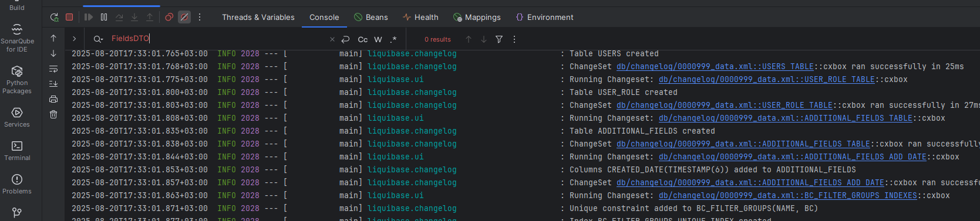Open SonarQube for IDE tool window
This screenshot has height=221, width=980.
coord(17,38)
